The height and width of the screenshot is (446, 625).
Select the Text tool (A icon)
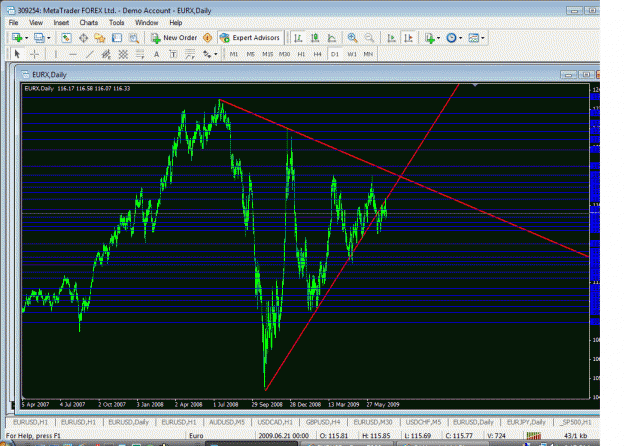(x=156, y=54)
